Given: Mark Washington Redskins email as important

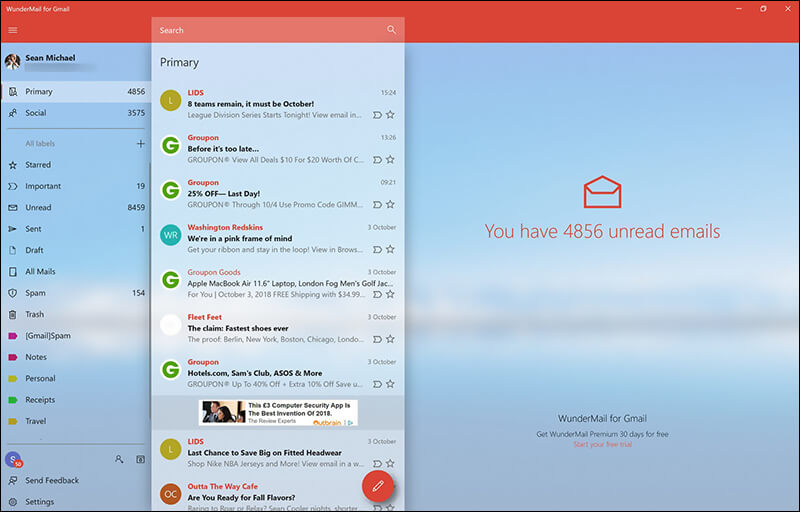Looking at the screenshot, I should point(377,250).
